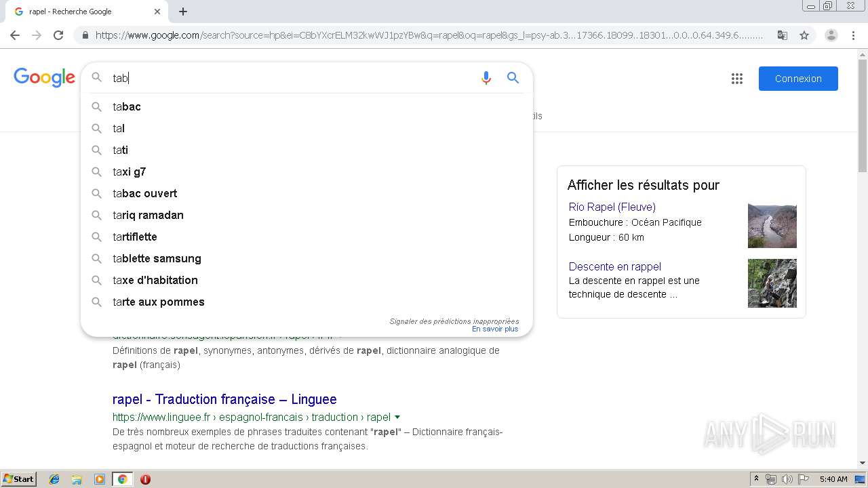Viewport: 868px width, 488px height.
Task: Click the volume speaker tray icon
Action: (787, 479)
